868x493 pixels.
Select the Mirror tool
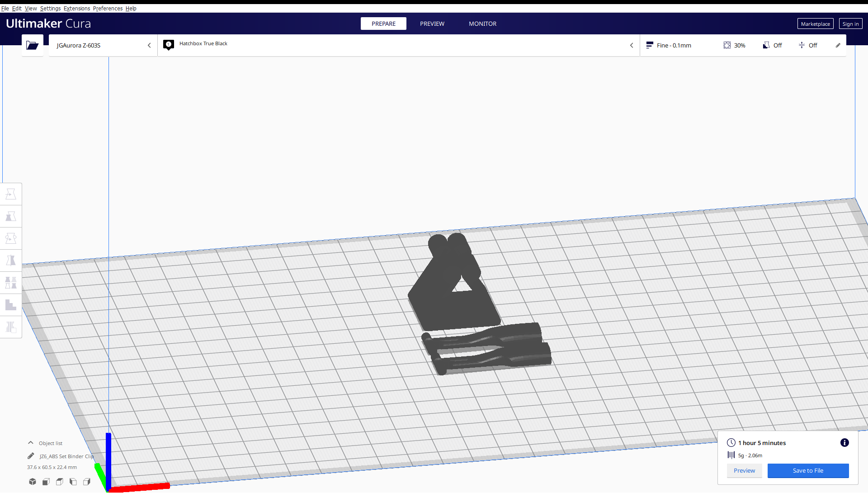click(x=11, y=260)
